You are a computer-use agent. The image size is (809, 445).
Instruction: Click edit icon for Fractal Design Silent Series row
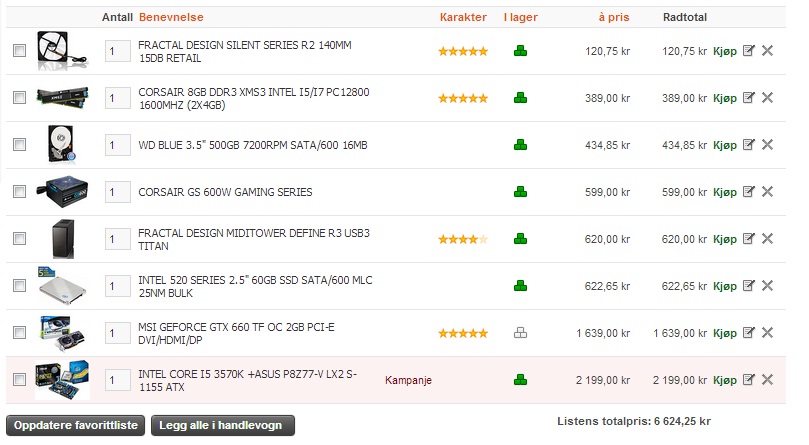749,51
